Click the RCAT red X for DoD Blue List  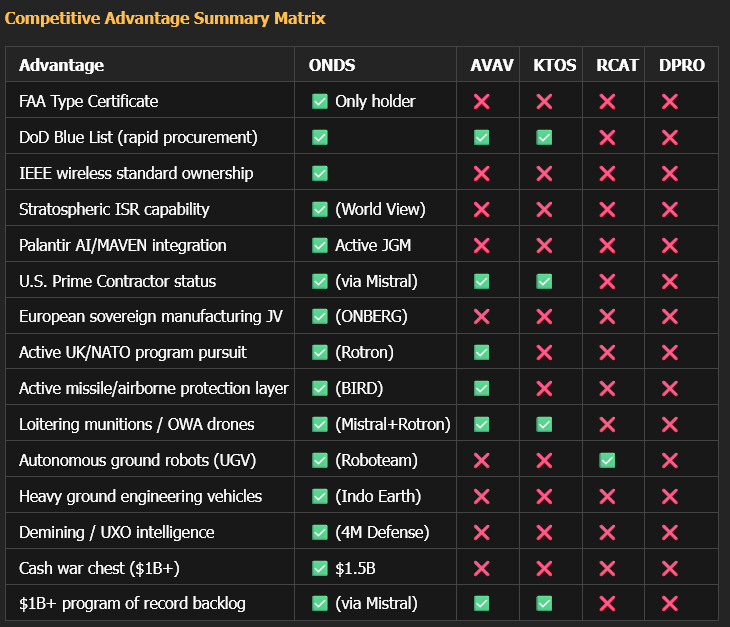607,137
